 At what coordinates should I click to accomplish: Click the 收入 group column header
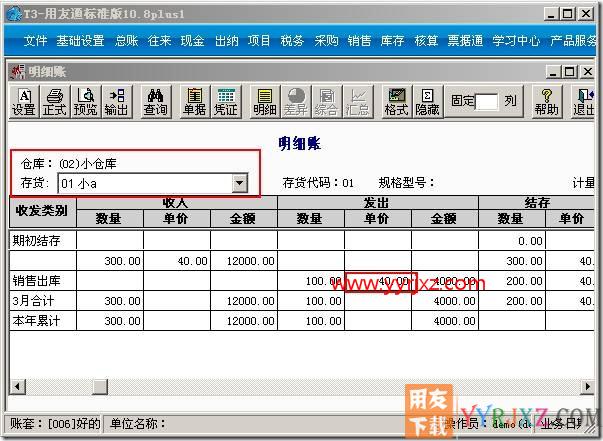click(177, 203)
